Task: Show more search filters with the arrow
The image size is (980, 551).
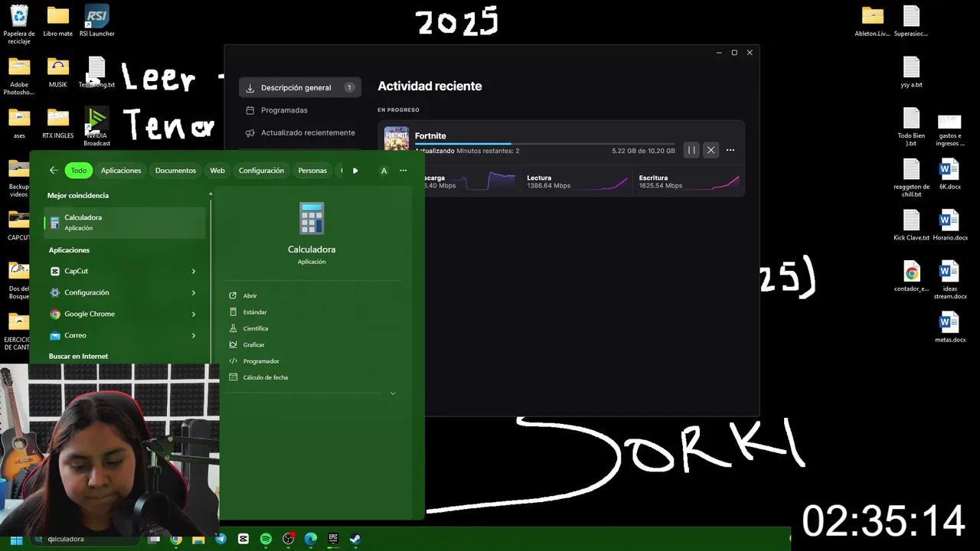Action: point(355,171)
